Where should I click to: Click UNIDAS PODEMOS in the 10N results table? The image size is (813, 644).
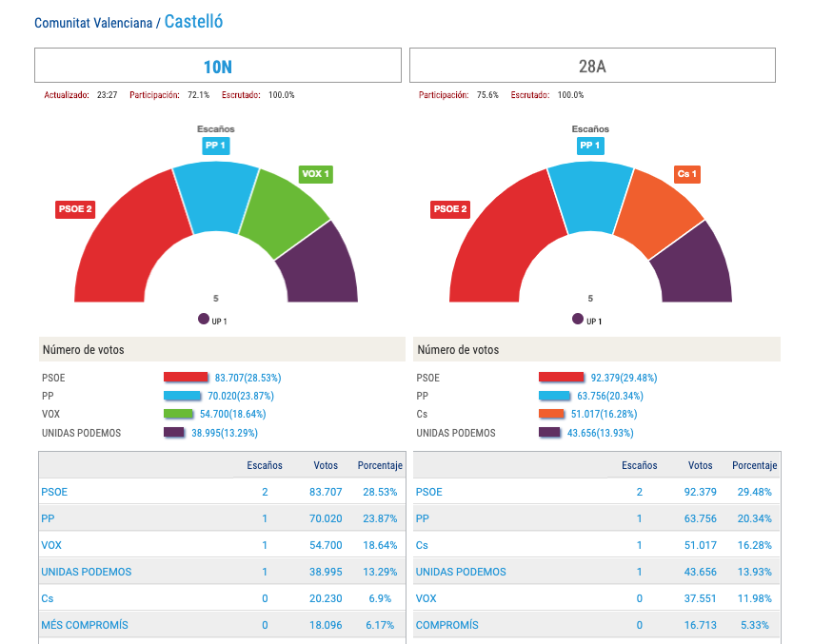tap(87, 572)
